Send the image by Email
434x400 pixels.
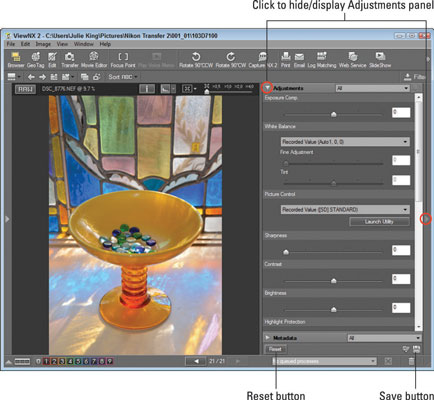[x=299, y=60]
